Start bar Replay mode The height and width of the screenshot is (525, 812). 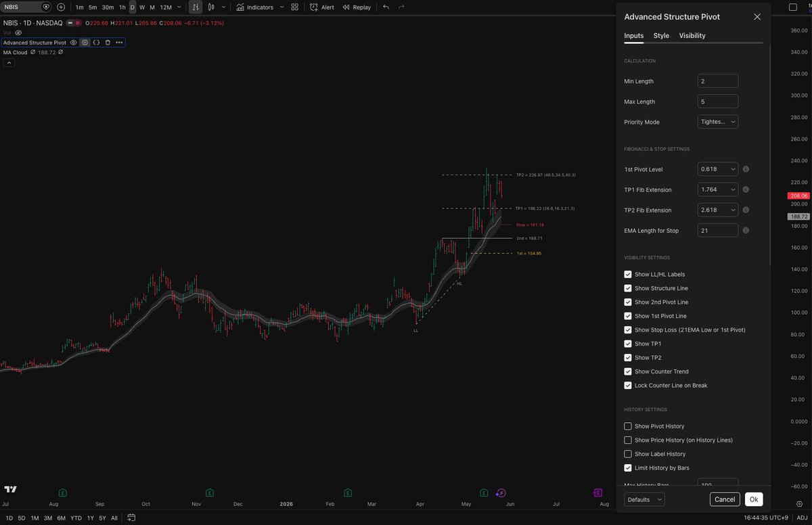357,7
